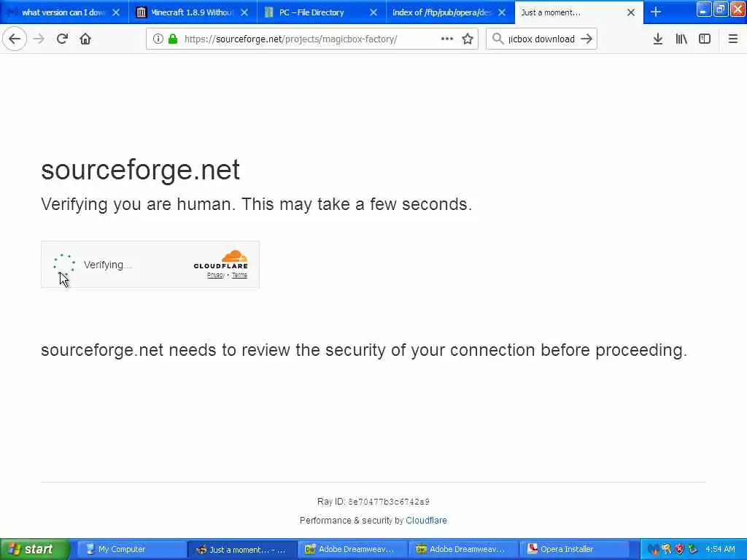Screen dimensions: 747x560
Task: Close the Index of /ftp/pub/opera tab
Action: point(502,12)
